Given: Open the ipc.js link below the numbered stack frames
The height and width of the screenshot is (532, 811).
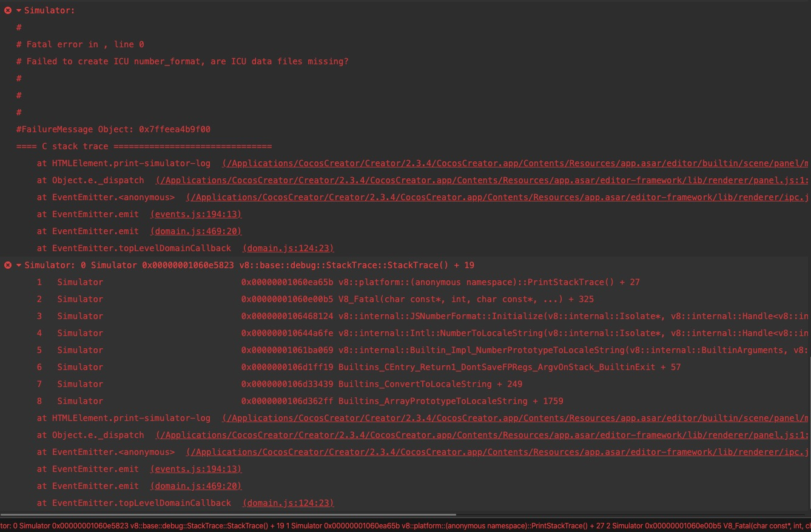Looking at the screenshot, I should click(498, 452).
